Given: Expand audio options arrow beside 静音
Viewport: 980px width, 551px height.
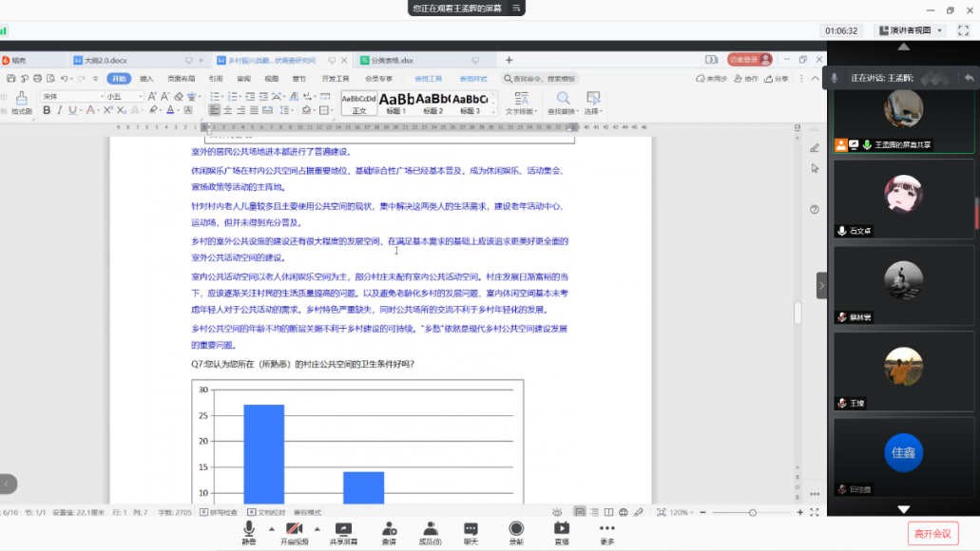Looking at the screenshot, I should click(271, 528).
